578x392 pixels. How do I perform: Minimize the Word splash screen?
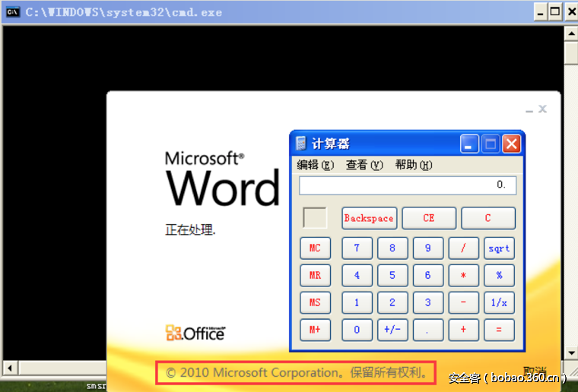[x=529, y=109]
